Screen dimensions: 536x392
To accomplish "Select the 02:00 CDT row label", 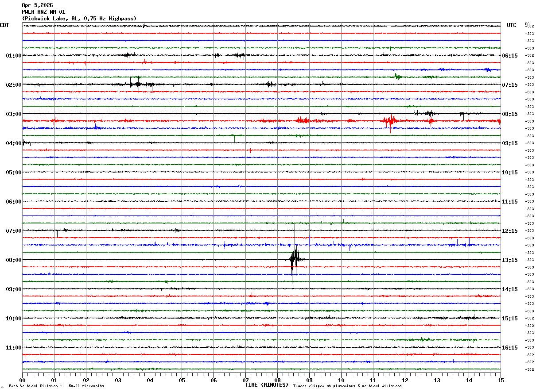I will (14, 85).
